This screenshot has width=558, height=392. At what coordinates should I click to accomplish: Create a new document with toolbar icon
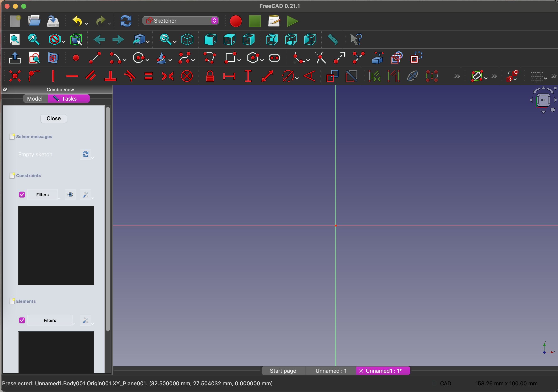point(15,21)
